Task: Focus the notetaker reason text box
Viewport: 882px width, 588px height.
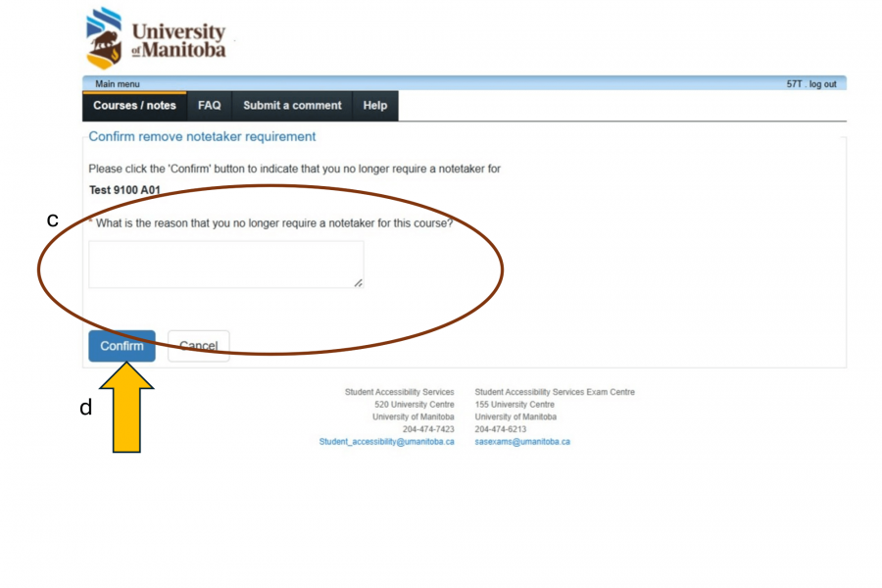Action: click(225, 265)
